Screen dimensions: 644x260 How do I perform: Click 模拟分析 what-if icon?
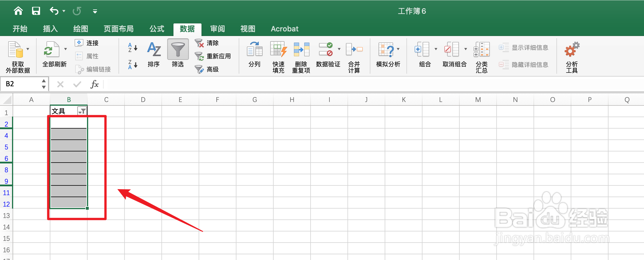[386, 49]
